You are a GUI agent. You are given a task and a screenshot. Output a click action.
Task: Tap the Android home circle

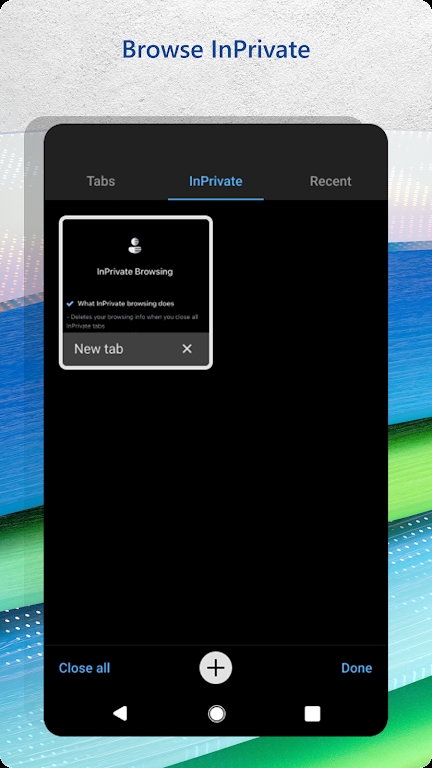coord(216,714)
